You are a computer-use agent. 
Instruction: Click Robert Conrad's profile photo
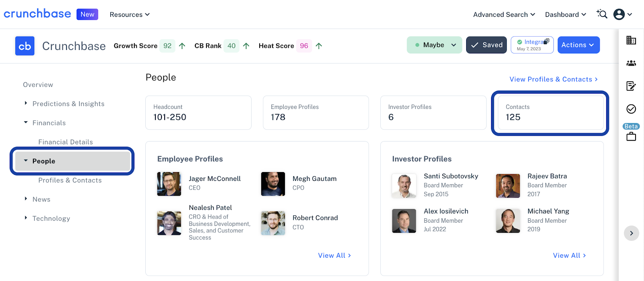point(273,223)
